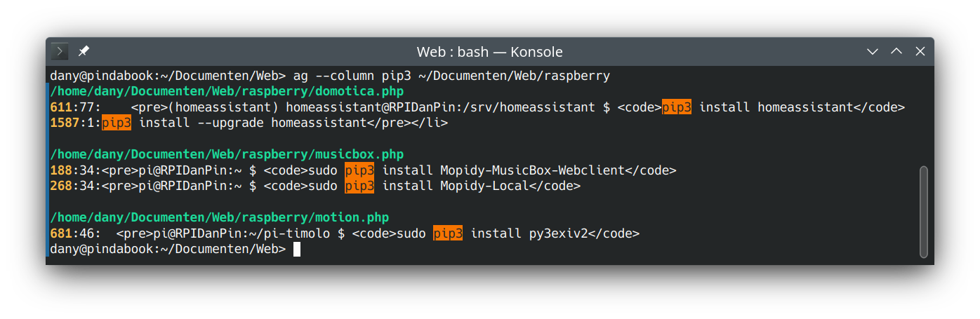The image size is (980, 319).
Task: Click the vertical scrollbar handle in the terminal
Action: tap(924, 212)
